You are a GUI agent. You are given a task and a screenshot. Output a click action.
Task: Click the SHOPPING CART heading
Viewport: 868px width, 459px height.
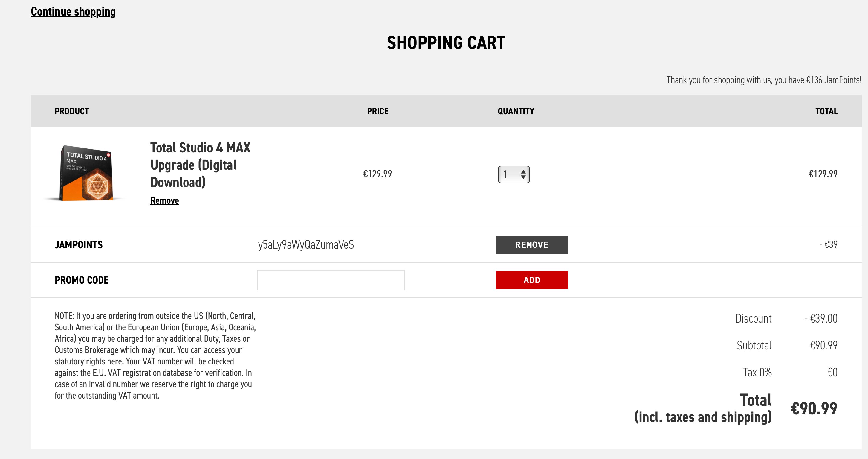point(446,43)
